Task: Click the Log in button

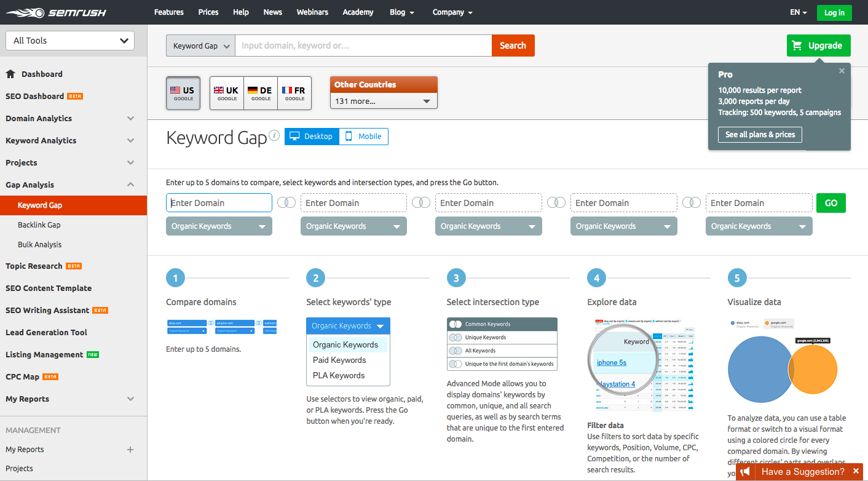Action: click(x=834, y=12)
